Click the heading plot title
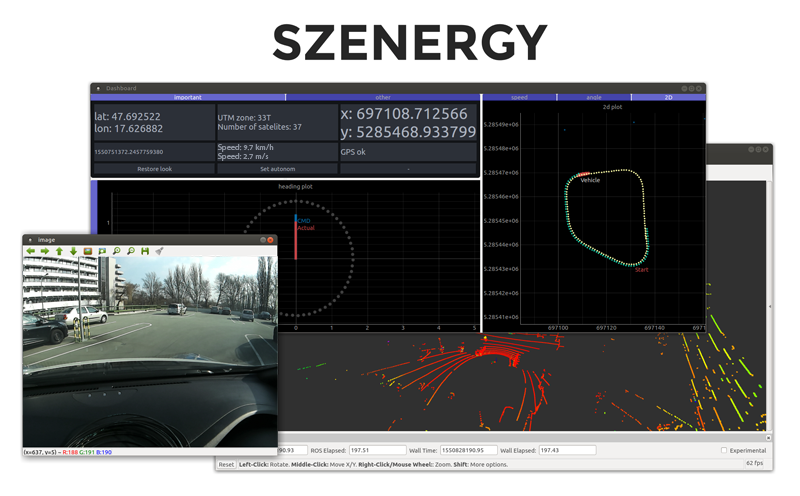This screenshot has height=496, width=800. pyautogui.click(x=295, y=186)
